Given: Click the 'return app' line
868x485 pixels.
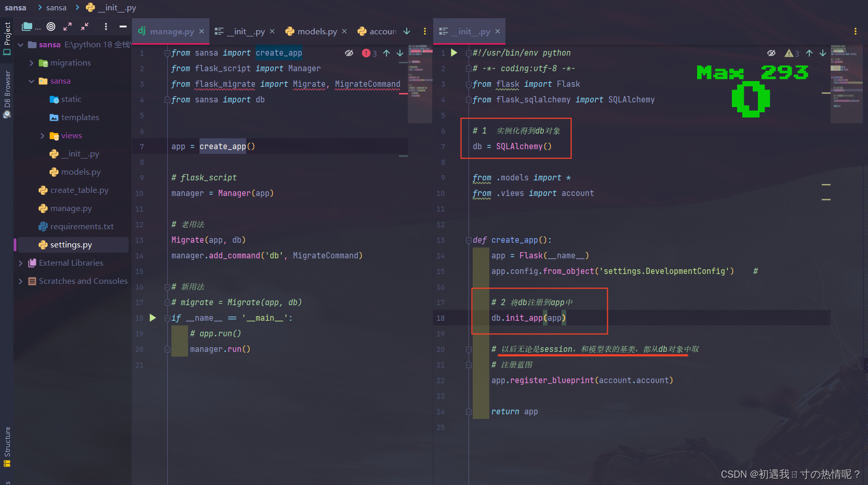Looking at the screenshot, I should 514,412.
